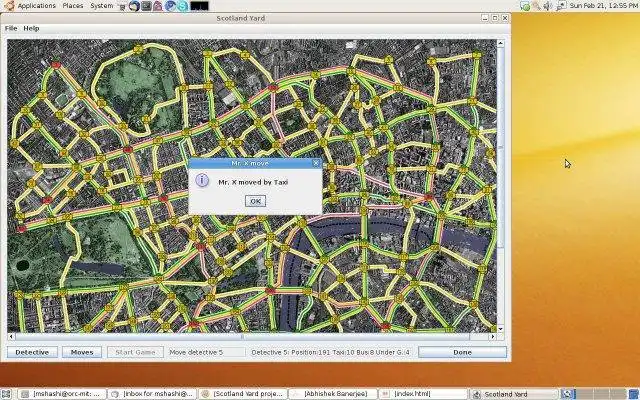
Task: Launch the Pidgin messenger icon in top panel
Action: click(158, 6)
